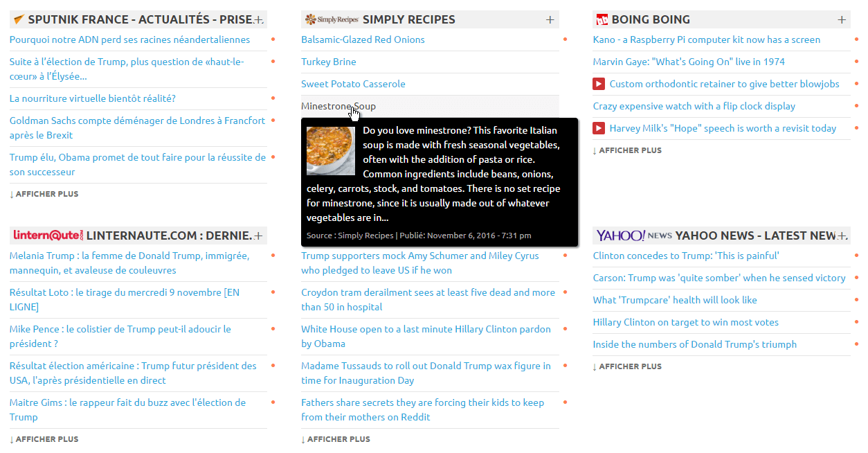Image resolution: width=868 pixels, height=453 pixels.
Task: Open 'What Trumpcare health will look like' article
Action: (x=675, y=300)
